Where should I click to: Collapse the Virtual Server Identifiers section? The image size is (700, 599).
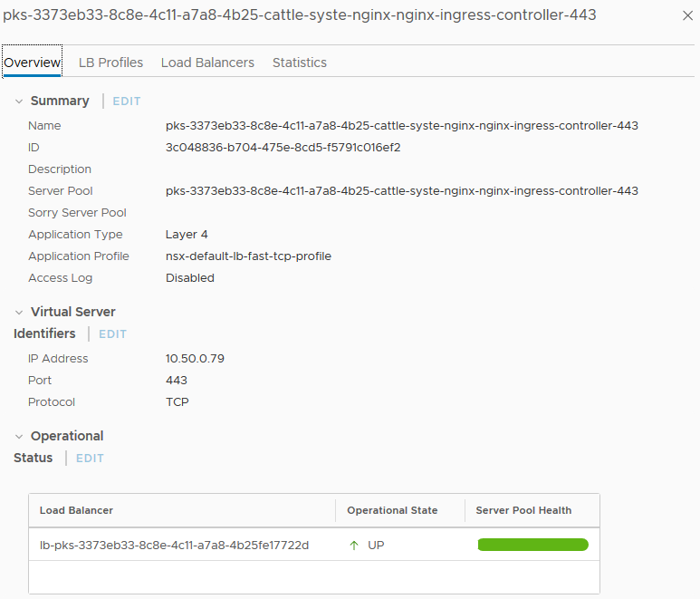coord(19,313)
